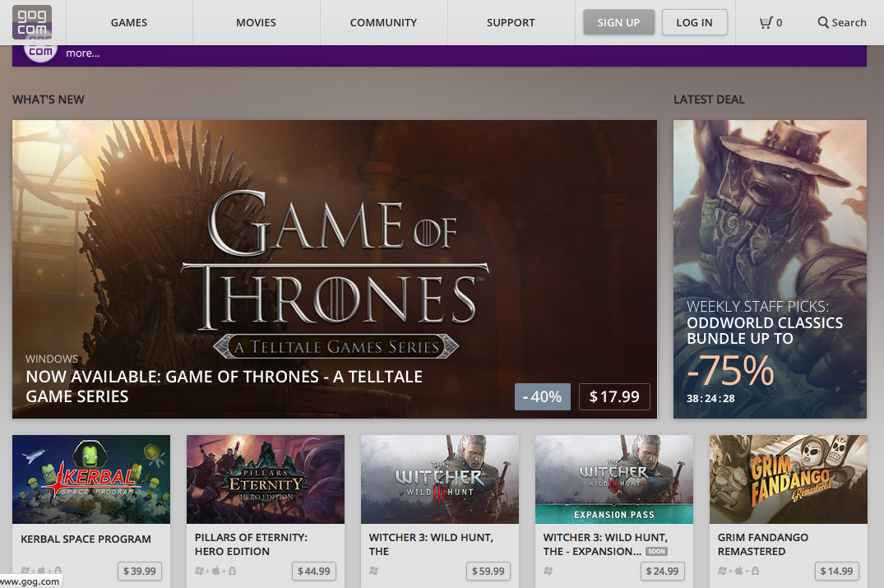Click the -40% discount badge
This screenshot has width=884, height=588.
click(x=543, y=397)
